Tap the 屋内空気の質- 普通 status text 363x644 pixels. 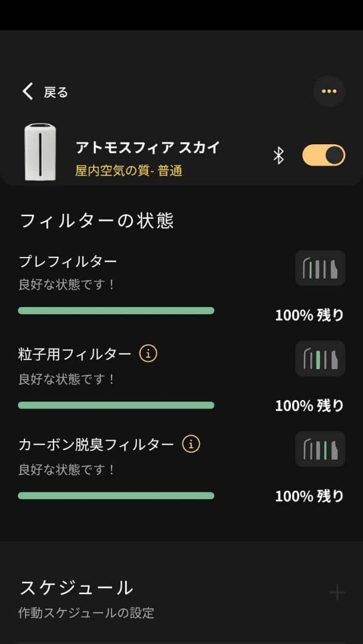[x=129, y=171]
